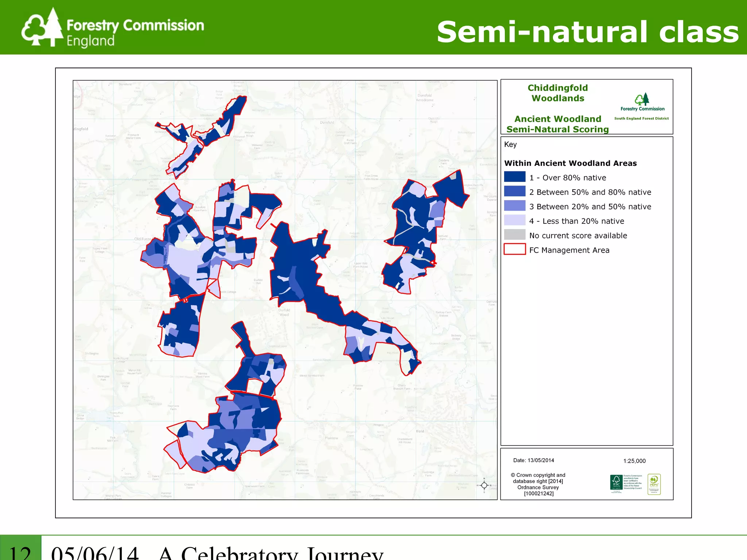Click the 'Semi-natural class' slide title
747x560 pixels.
(588, 32)
